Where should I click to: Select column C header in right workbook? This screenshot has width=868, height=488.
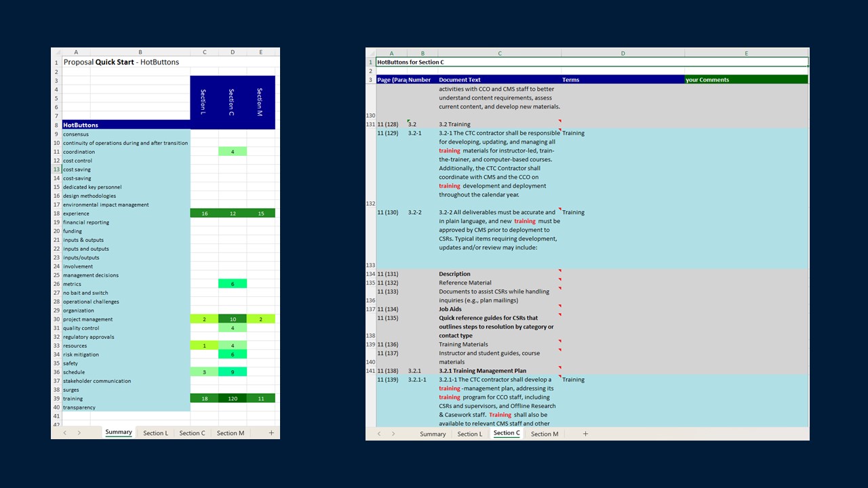(500, 53)
